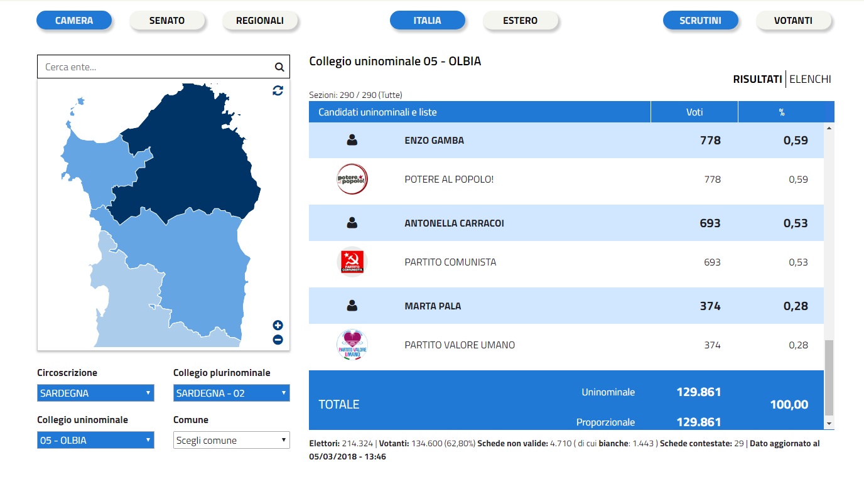
Task: Zoom out on the map
Action: [x=278, y=340]
